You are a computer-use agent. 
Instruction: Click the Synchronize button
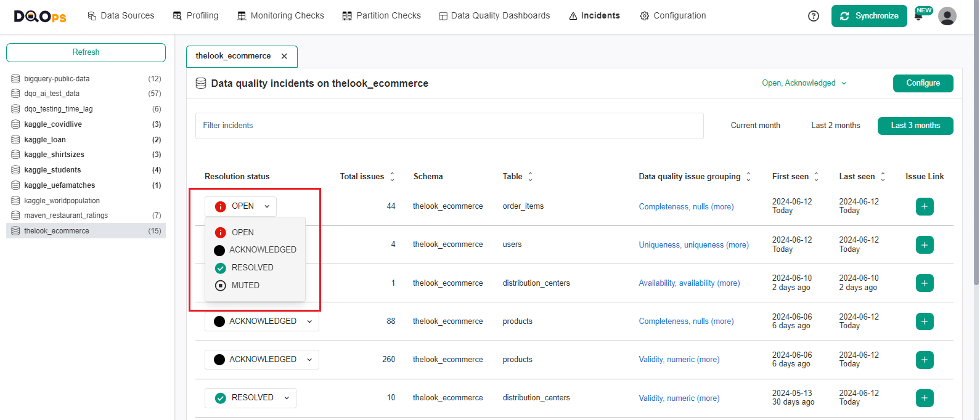coord(869,16)
